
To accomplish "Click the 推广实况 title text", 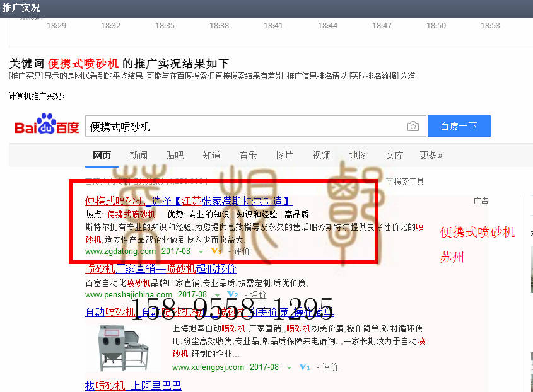I will coord(21,8).
